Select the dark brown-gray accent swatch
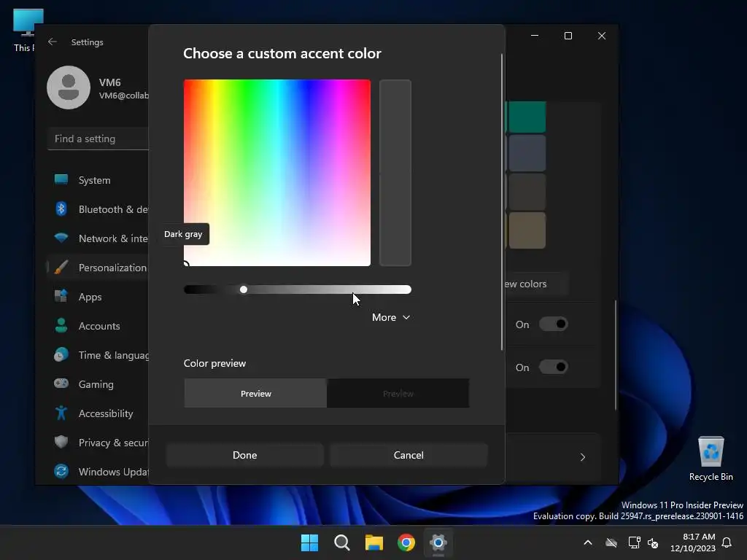Screen dimensions: 747x560 click(527, 192)
